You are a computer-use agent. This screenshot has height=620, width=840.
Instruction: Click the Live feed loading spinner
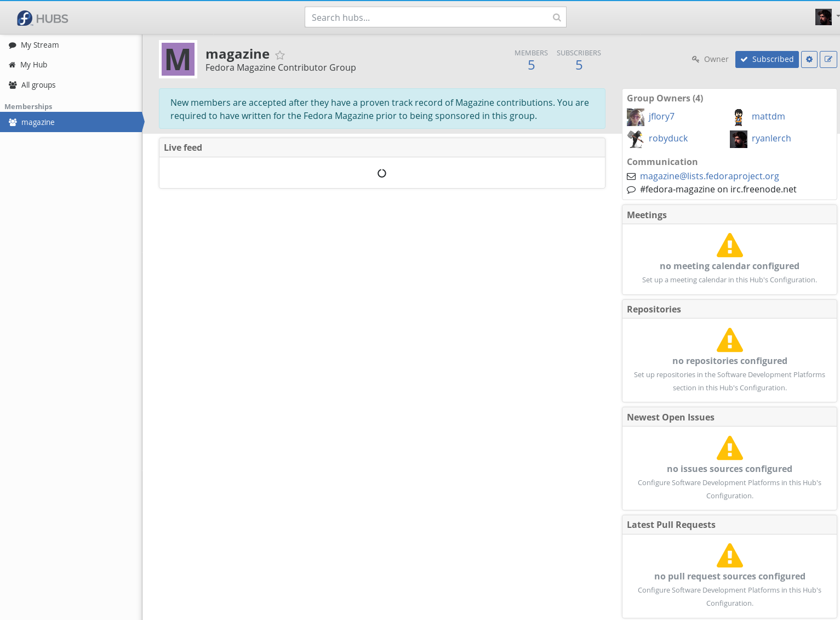(x=382, y=173)
